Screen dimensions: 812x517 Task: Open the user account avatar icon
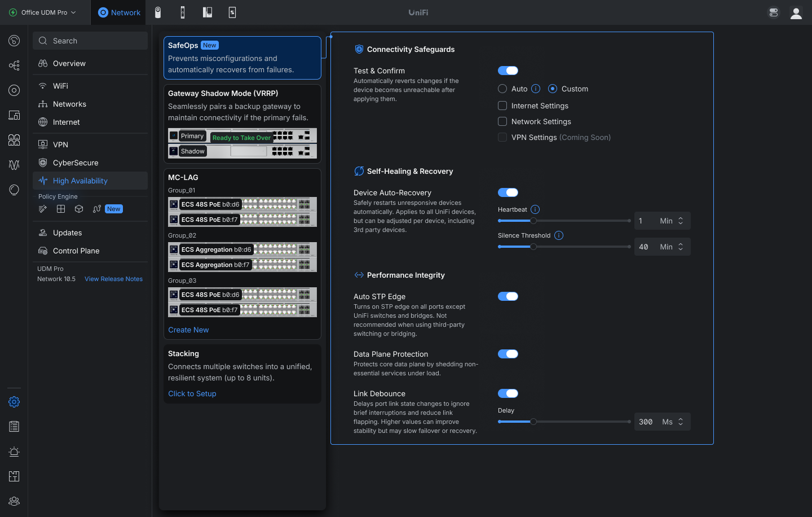coord(796,12)
